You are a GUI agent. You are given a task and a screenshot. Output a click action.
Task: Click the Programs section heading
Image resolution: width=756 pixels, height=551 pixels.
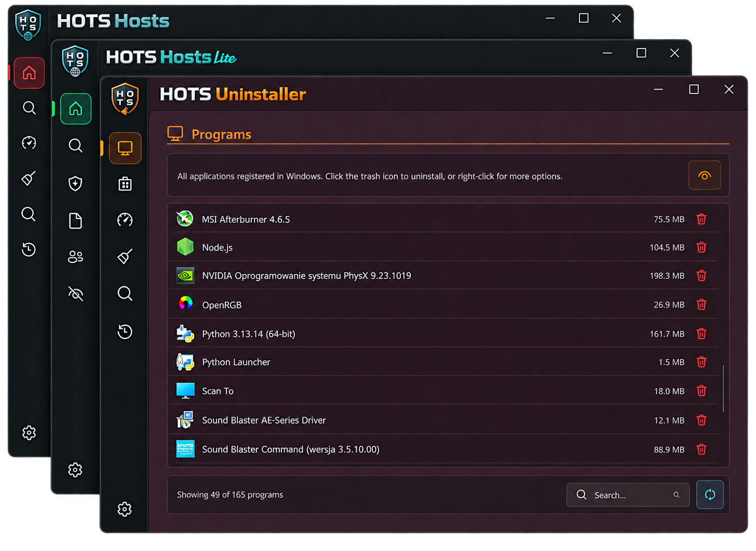coord(221,134)
